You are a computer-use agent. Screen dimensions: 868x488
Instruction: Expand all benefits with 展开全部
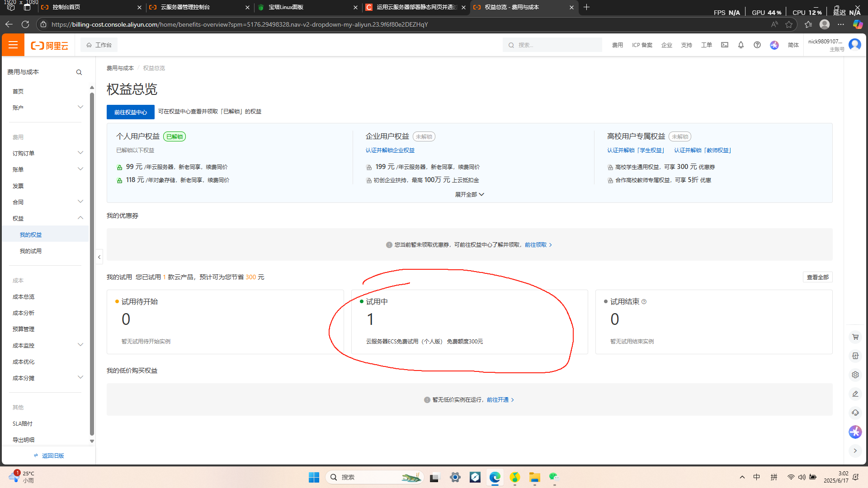click(x=469, y=194)
